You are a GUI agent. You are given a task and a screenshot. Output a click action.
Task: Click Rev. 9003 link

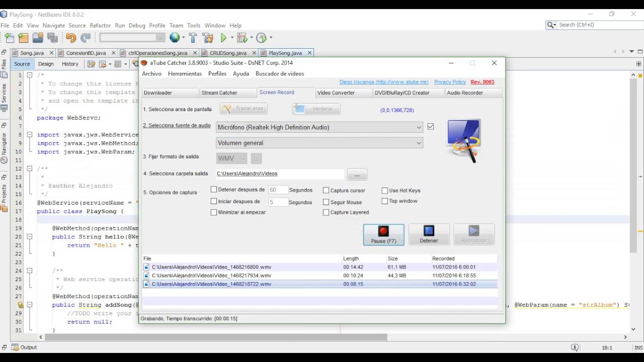click(482, 82)
